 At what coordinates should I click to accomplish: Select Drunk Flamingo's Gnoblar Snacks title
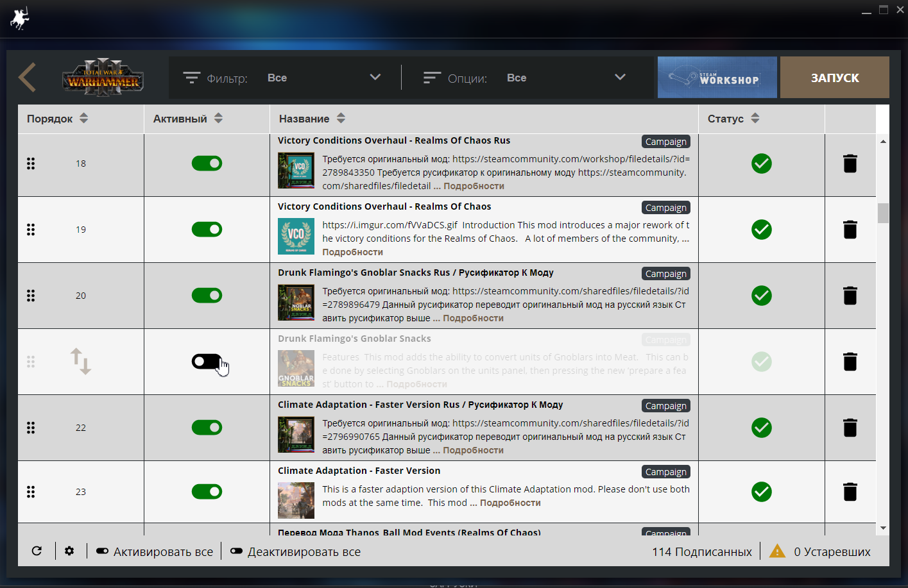click(354, 339)
